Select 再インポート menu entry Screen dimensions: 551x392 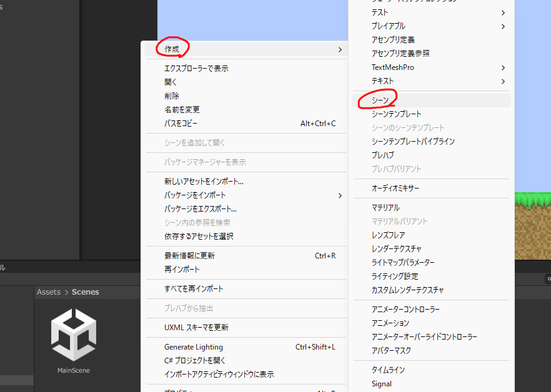(x=246, y=270)
